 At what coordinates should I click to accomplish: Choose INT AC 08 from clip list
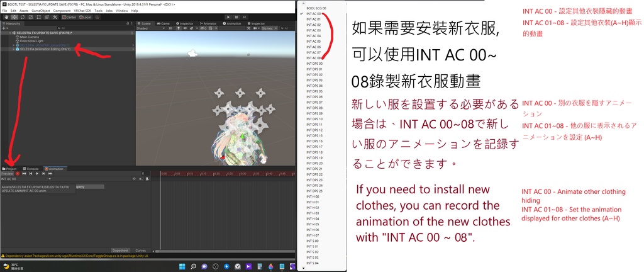[x=313, y=58]
